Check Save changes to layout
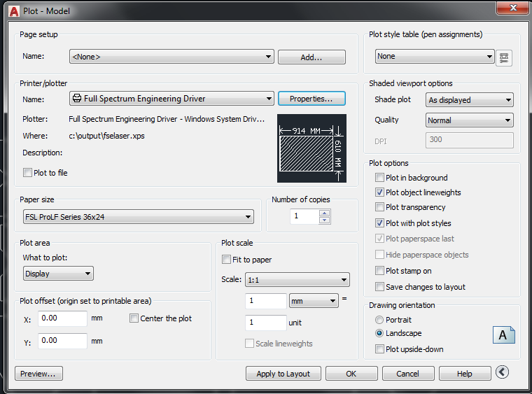 (379, 286)
